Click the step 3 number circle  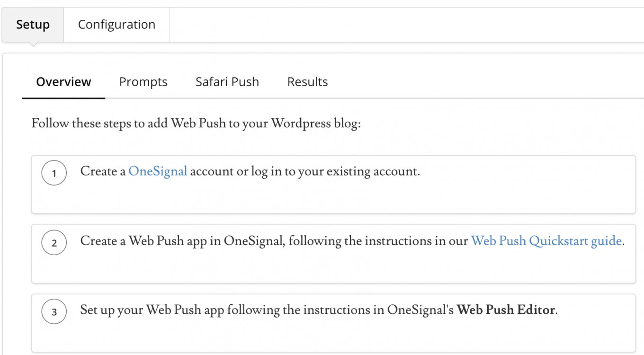click(54, 312)
